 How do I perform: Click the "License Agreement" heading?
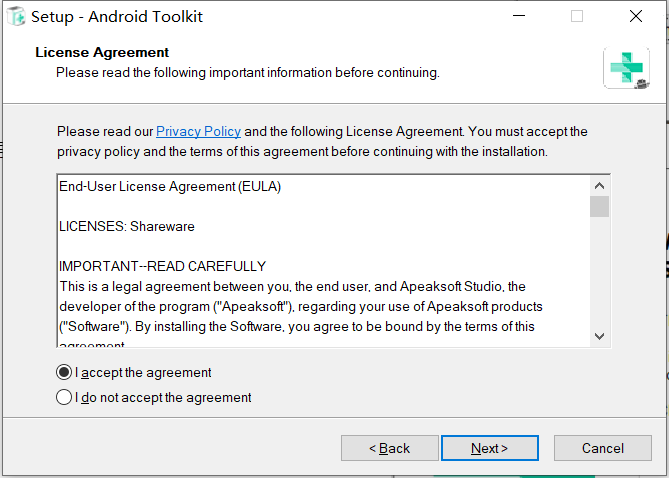pyautogui.click(x=102, y=52)
